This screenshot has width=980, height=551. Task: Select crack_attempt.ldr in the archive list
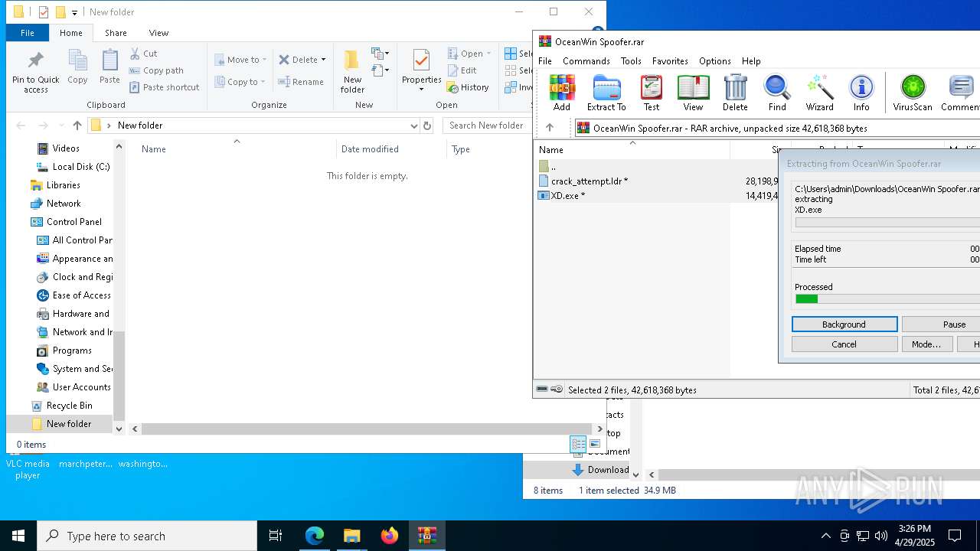[x=589, y=181]
